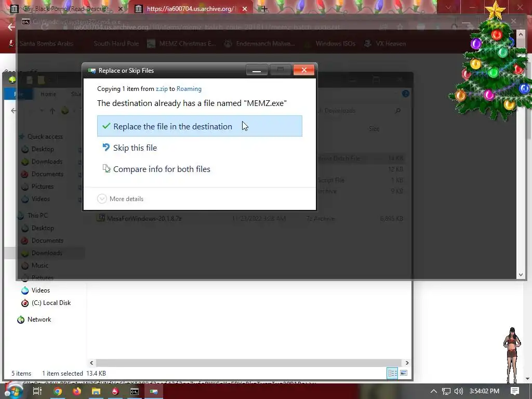The image size is (532, 399).
Task: Switch to the ia600704.us.archive.org browser tab
Action: (x=191, y=9)
